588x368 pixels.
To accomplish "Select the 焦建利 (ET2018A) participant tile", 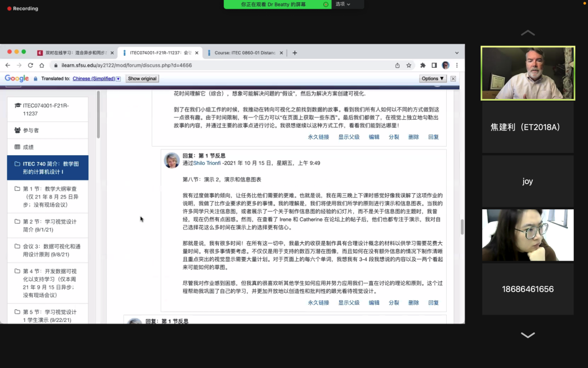I will pos(528,127).
